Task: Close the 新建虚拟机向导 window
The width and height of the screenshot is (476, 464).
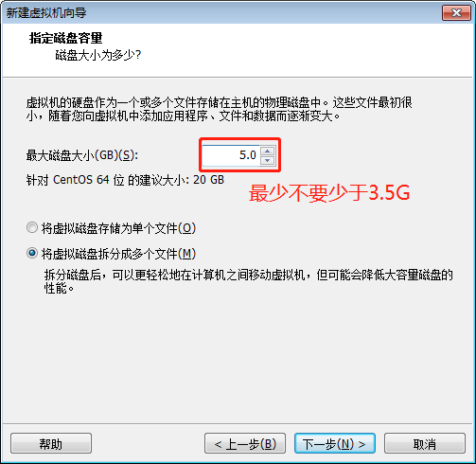Action: (456, 13)
